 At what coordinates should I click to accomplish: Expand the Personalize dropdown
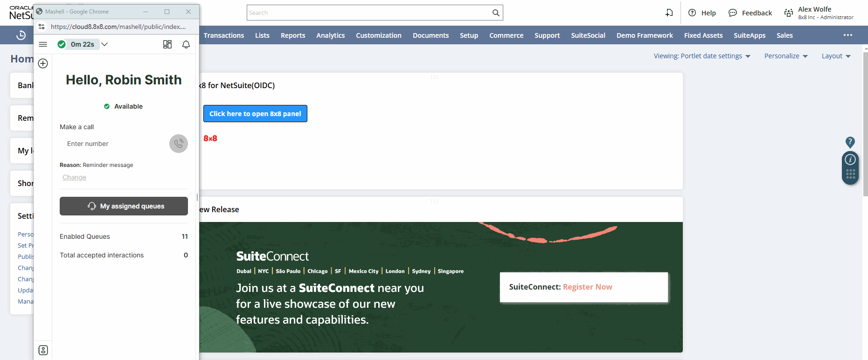786,56
